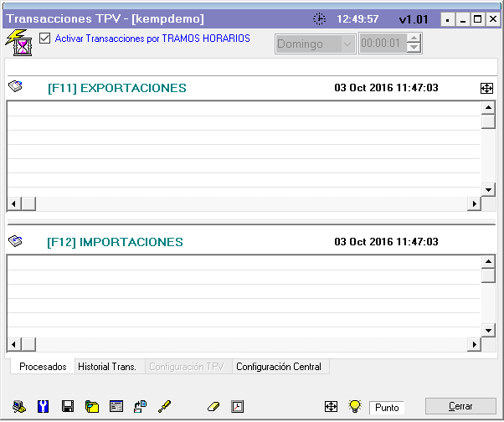Click the printer icon next to IMPORTACIONES

coord(17,241)
